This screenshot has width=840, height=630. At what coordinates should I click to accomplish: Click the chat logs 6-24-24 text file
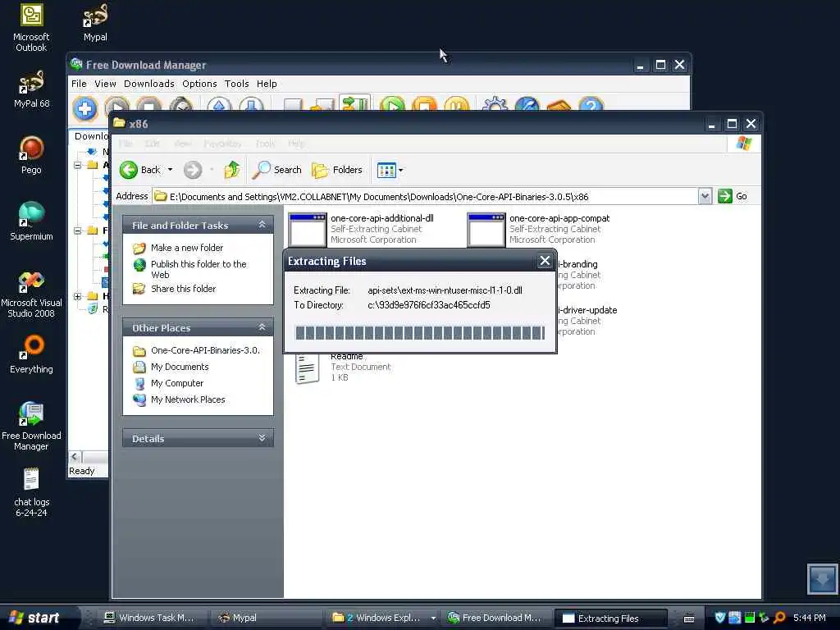(x=31, y=493)
